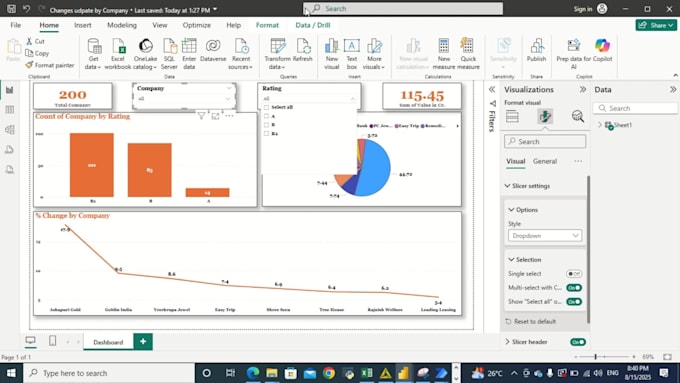Insert a Text box
Viewport: 680px width, 383px height.
[x=352, y=54]
